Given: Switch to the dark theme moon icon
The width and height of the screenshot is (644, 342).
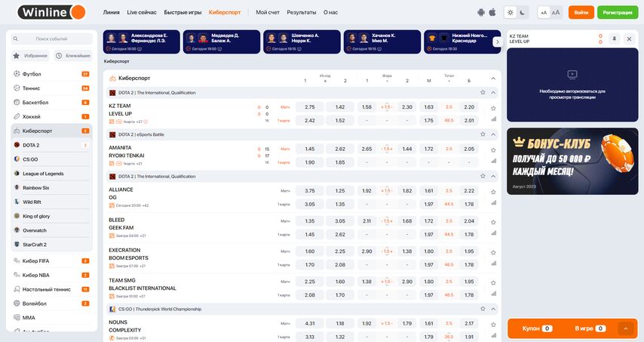Looking at the screenshot, I should pyautogui.click(x=523, y=12).
